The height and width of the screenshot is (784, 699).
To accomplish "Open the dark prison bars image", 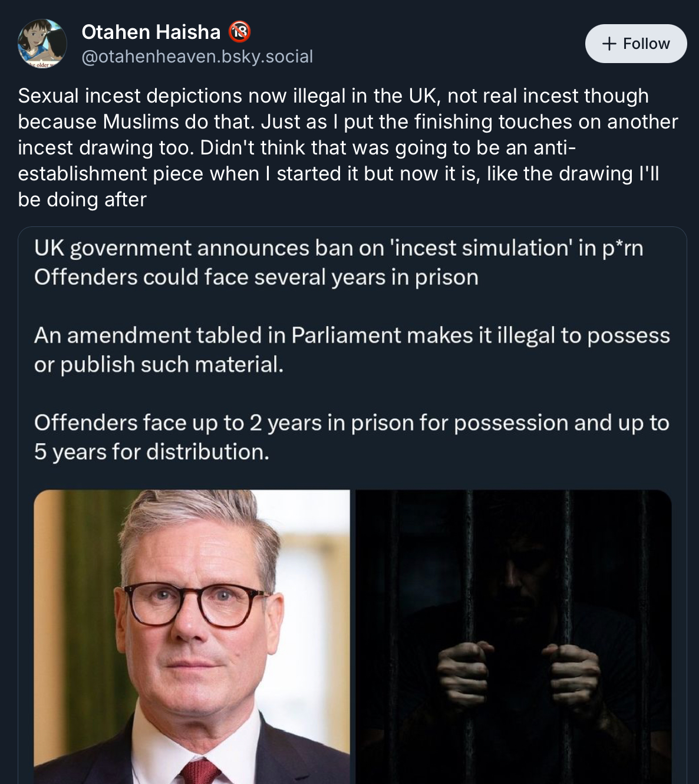I will [513, 637].
